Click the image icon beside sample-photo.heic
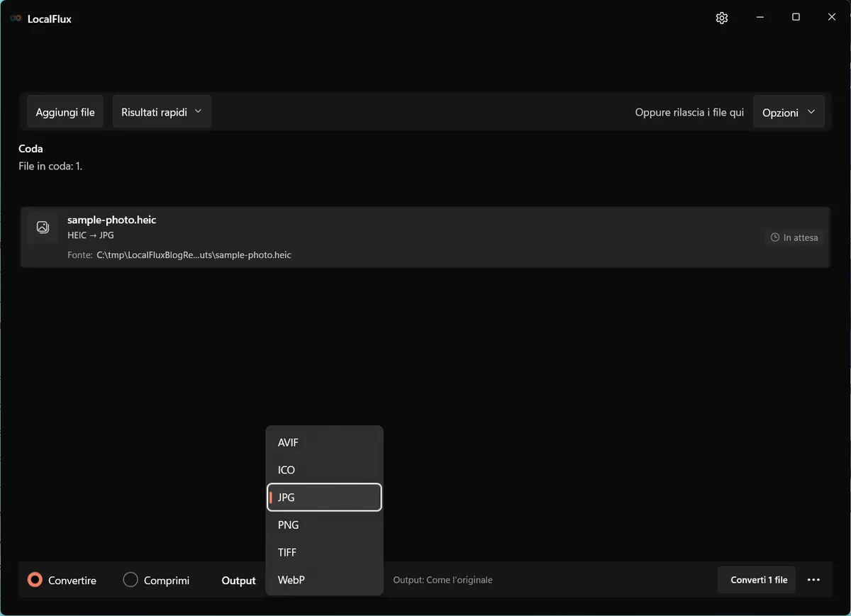The image size is (851, 616). coord(43,228)
